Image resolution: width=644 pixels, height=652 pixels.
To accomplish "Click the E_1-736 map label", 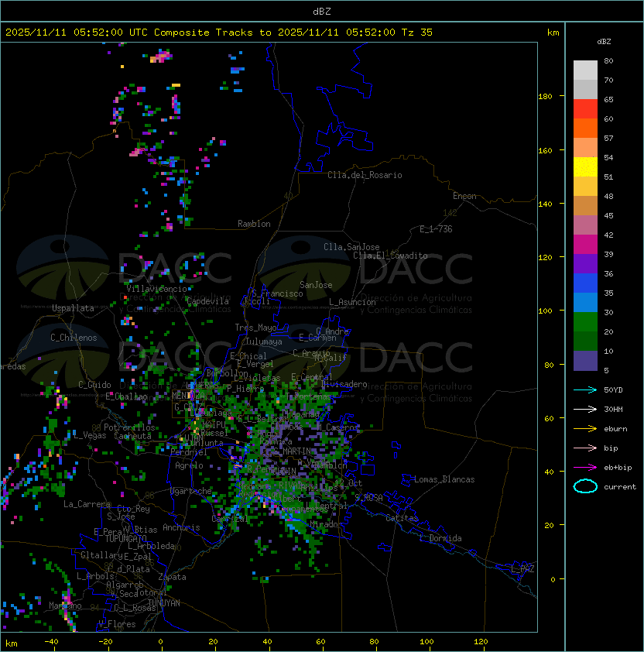I will 436,229.
